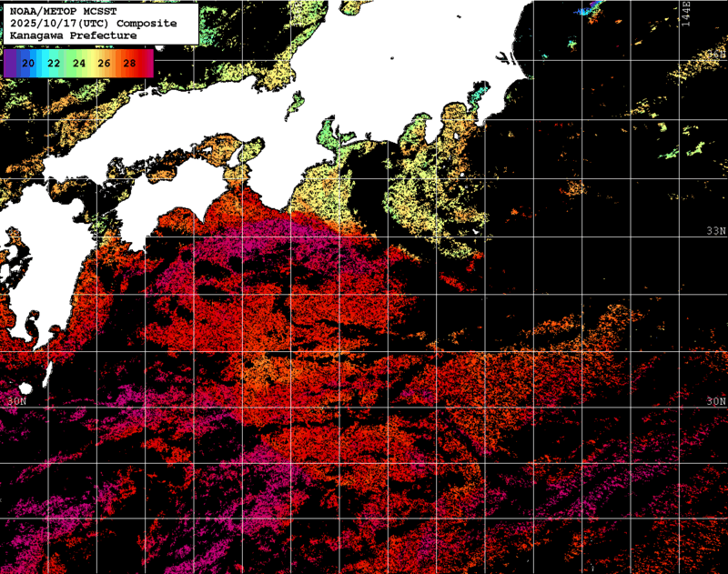The image size is (728, 574).
Task: Click the 22 value on temperature color scale
Action: tap(54, 64)
